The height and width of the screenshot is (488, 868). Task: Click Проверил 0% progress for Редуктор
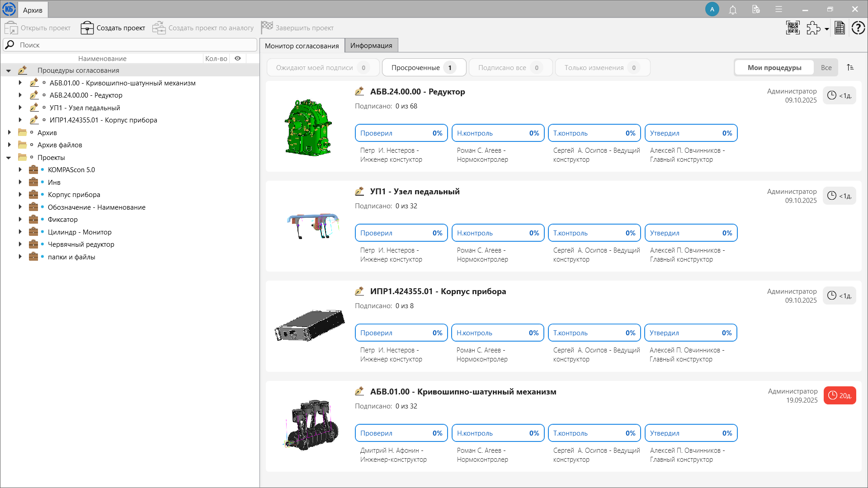click(401, 133)
